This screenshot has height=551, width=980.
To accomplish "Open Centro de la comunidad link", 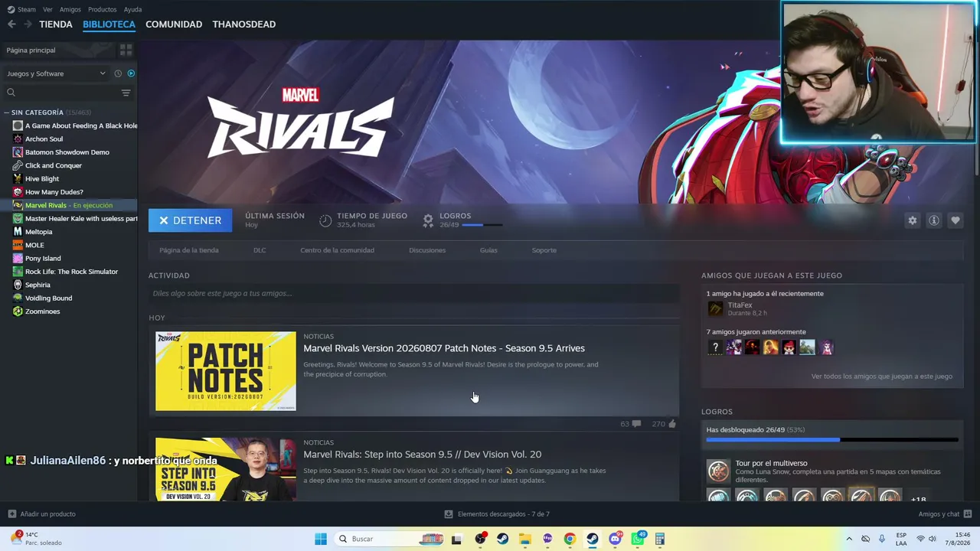I will click(x=337, y=250).
